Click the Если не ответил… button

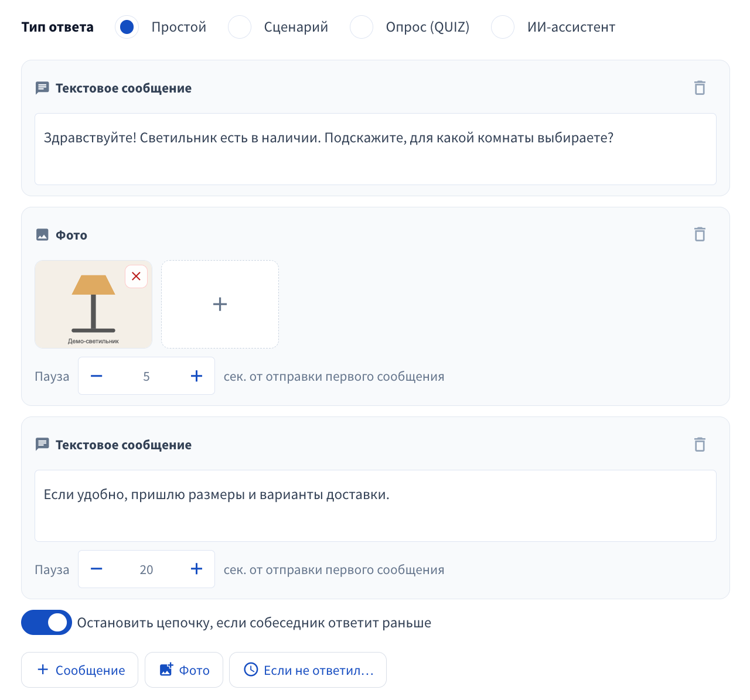[x=308, y=670]
